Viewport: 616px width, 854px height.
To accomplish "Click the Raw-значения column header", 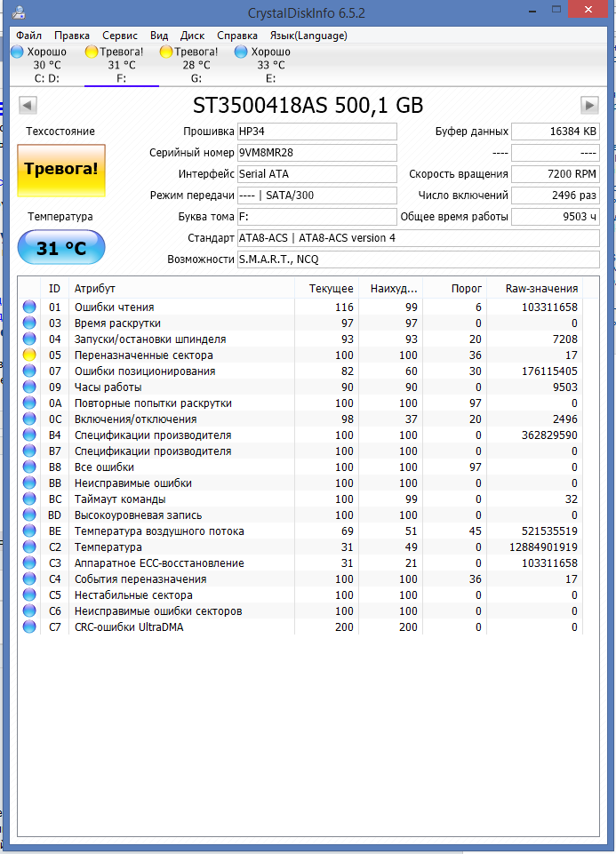I will [x=535, y=288].
